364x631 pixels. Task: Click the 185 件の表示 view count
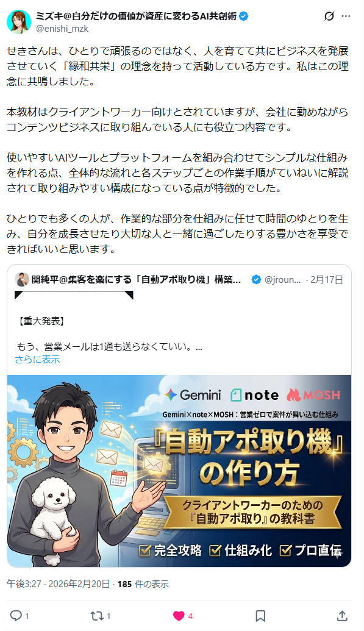tap(143, 584)
